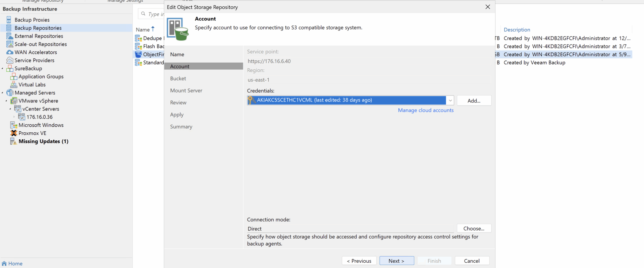Click the < Previous button
The height and width of the screenshot is (268, 644).
(x=359, y=261)
